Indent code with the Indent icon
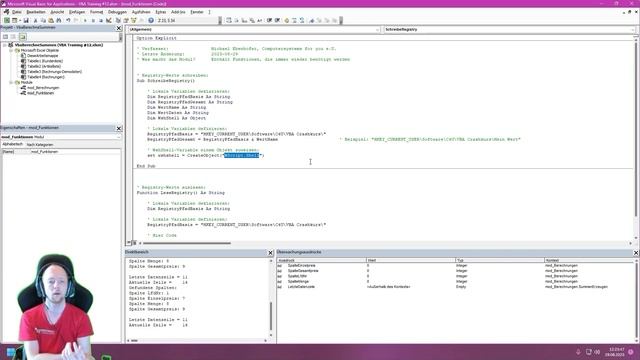Viewport: 640px width, 360px height. (269, 20)
